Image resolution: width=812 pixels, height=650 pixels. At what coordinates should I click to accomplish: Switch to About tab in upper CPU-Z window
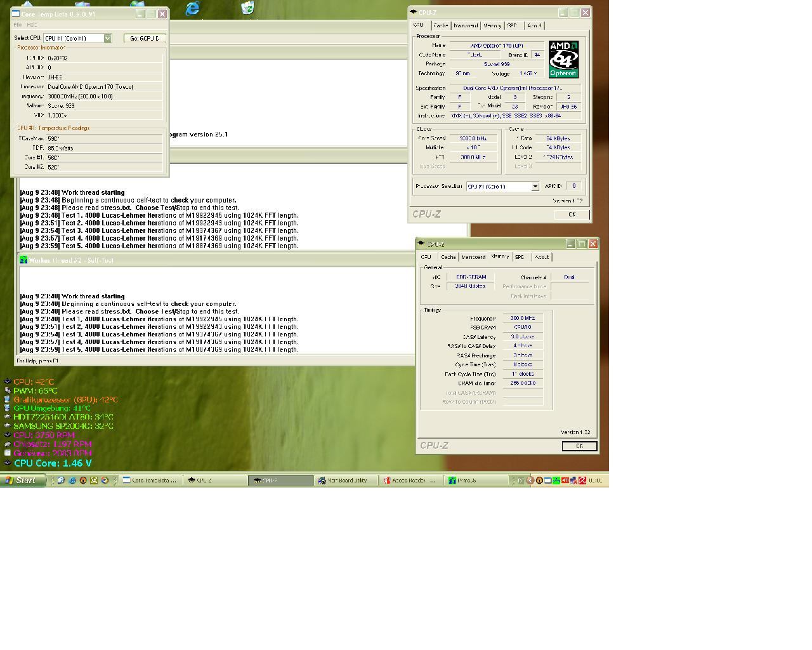click(534, 25)
